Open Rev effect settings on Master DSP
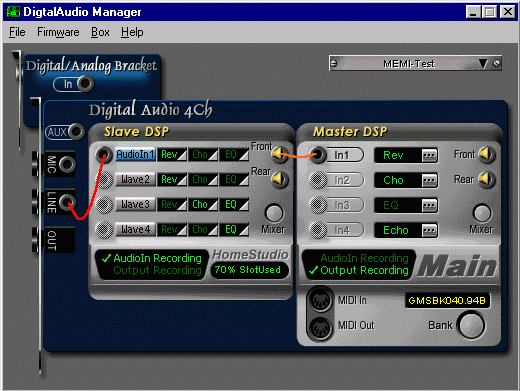520x391 pixels. 429,155
